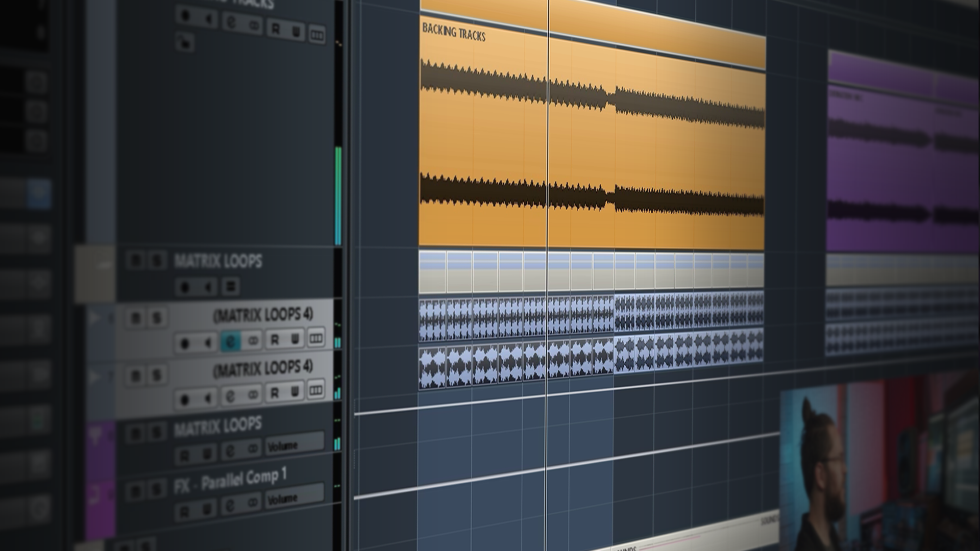Viewport: 980px width, 551px height.
Task: Show lanes for first (MATRIX LOOPS 4) track
Action: point(316,338)
